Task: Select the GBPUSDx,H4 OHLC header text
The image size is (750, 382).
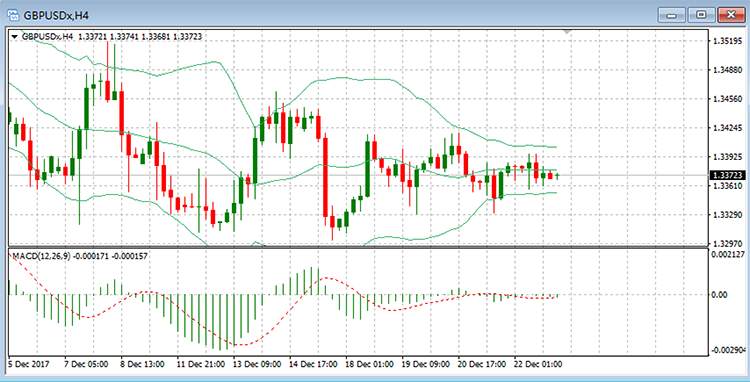Action: coord(112,36)
